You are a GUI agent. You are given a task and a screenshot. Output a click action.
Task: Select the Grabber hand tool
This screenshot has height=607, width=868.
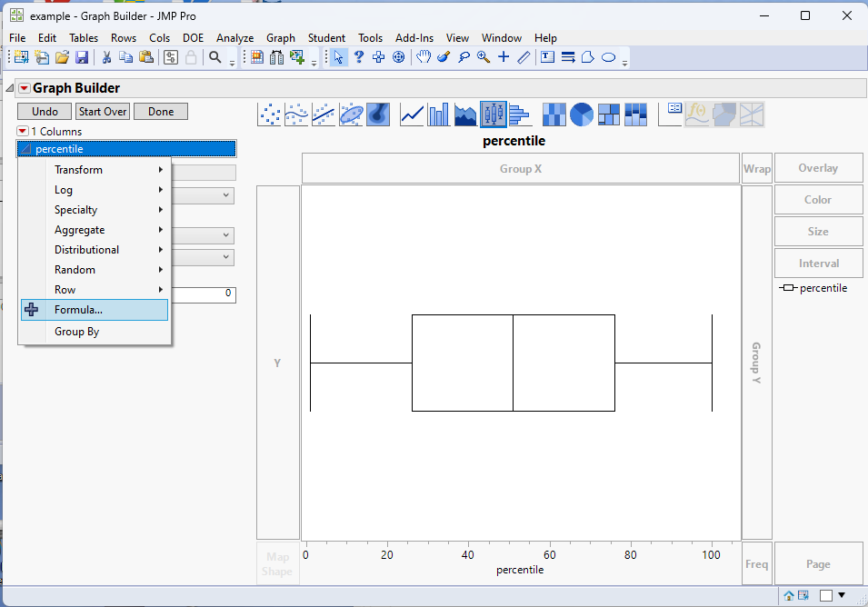pyautogui.click(x=424, y=57)
